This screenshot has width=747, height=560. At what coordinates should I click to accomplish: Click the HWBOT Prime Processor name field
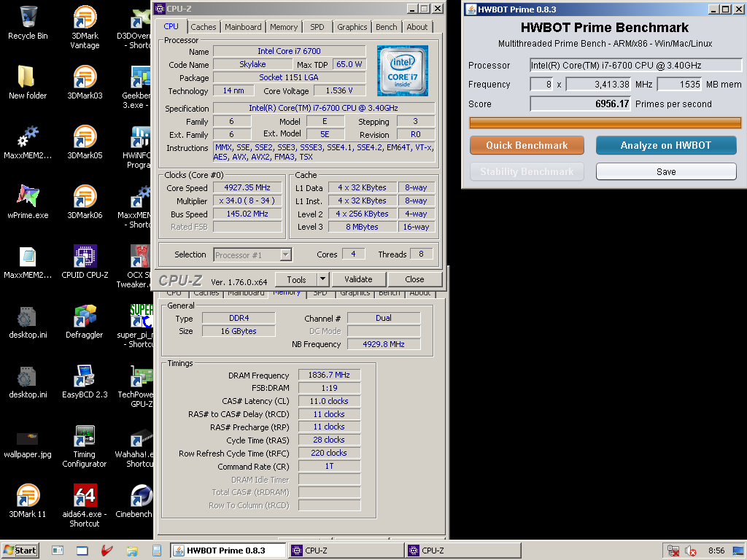(x=635, y=65)
